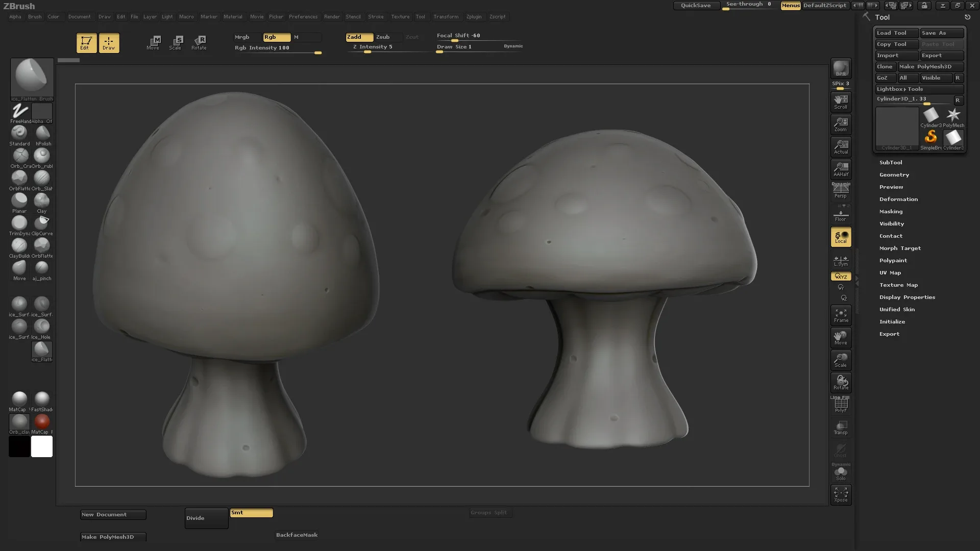The width and height of the screenshot is (980, 551).
Task: Toggle BackFaceMask option
Action: tap(297, 535)
